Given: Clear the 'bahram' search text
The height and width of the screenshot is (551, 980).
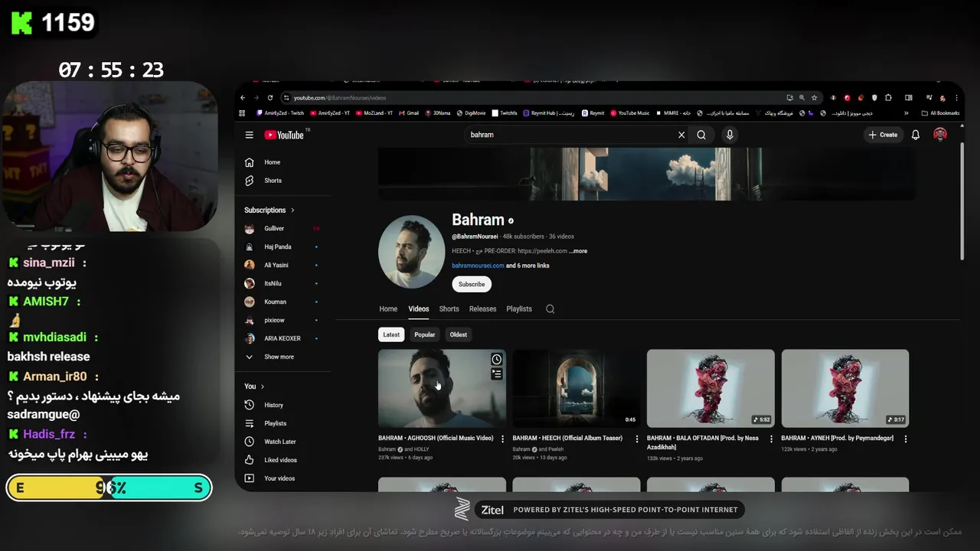Looking at the screenshot, I should pos(681,135).
